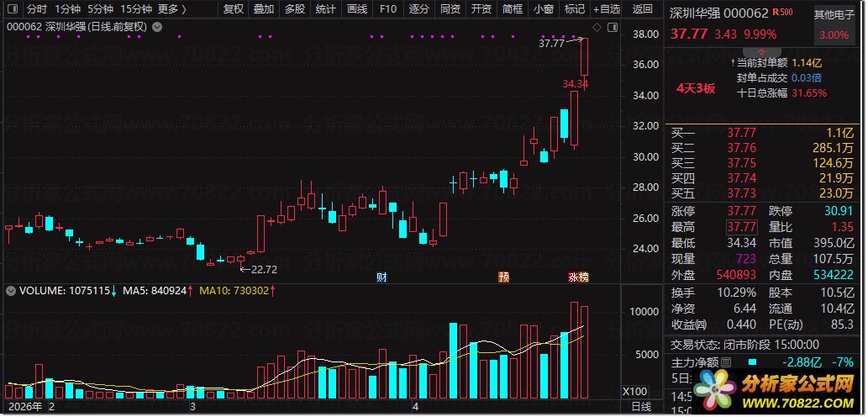This screenshot has width=868, height=417.
Task: Open the chart title dropdown arrow
Action: [157, 27]
